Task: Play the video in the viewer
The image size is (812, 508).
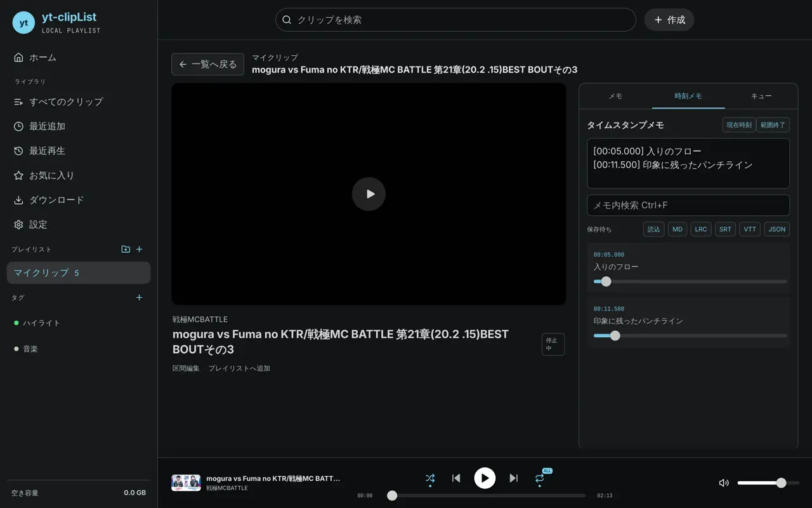Action: click(369, 194)
